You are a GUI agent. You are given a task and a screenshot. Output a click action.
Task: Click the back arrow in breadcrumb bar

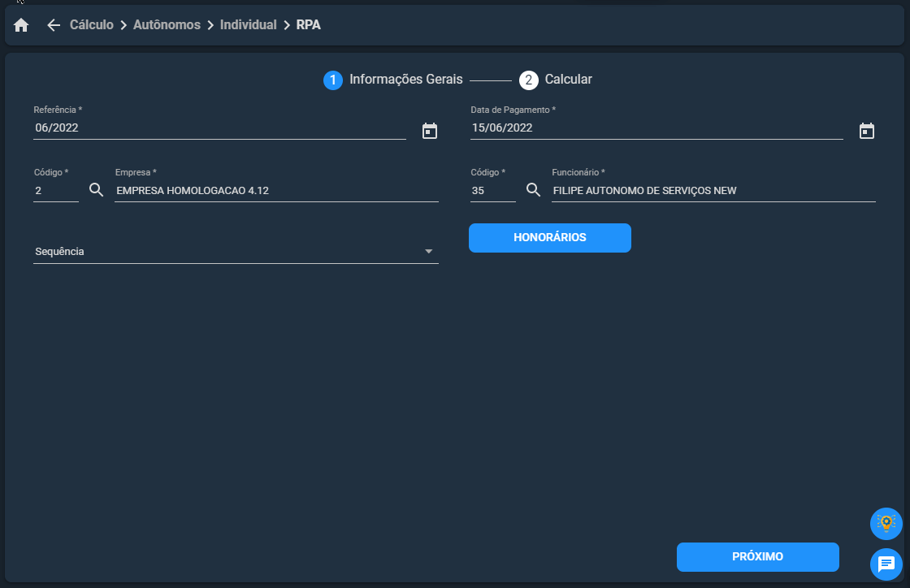(x=54, y=25)
